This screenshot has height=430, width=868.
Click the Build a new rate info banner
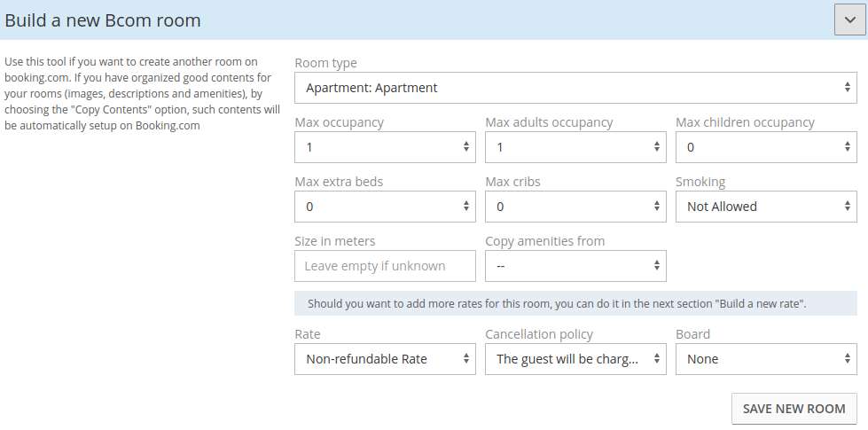[x=575, y=303]
